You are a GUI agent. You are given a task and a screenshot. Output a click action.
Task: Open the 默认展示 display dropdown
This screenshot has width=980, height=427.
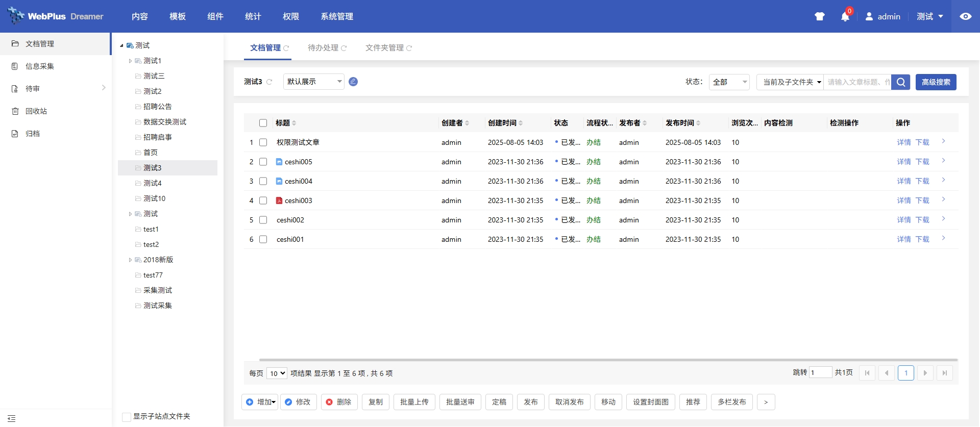pyautogui.click(x=313, y=82)
